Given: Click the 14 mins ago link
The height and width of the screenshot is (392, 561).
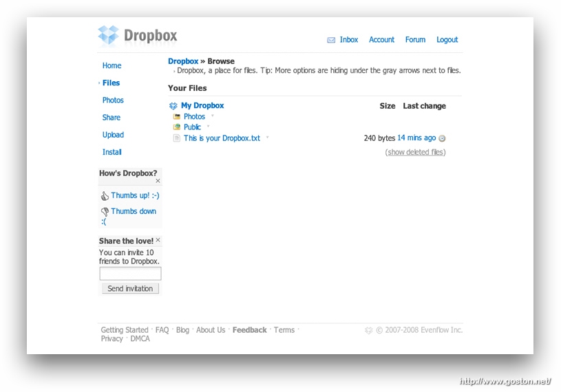Looking at the screenshot, I should 416,138.
